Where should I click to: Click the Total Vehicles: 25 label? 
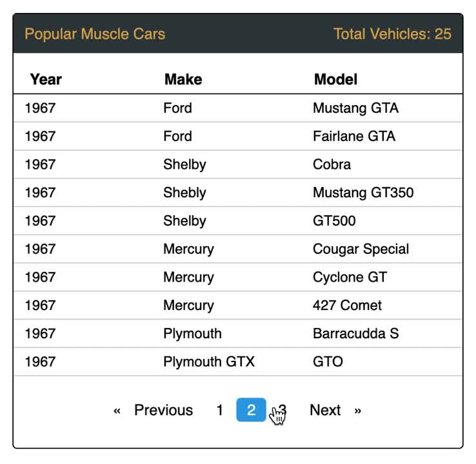[x=392, y=34]
